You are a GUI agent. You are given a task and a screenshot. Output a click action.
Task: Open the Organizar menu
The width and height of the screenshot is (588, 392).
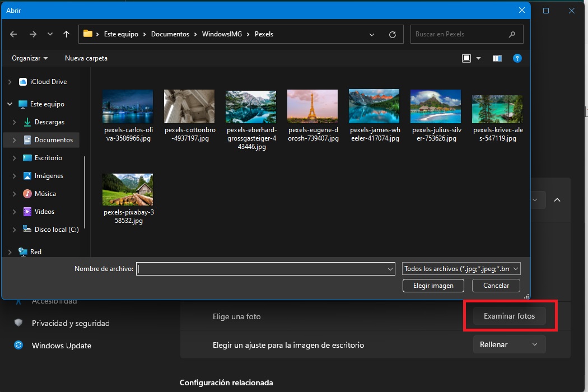pos(30,58)
